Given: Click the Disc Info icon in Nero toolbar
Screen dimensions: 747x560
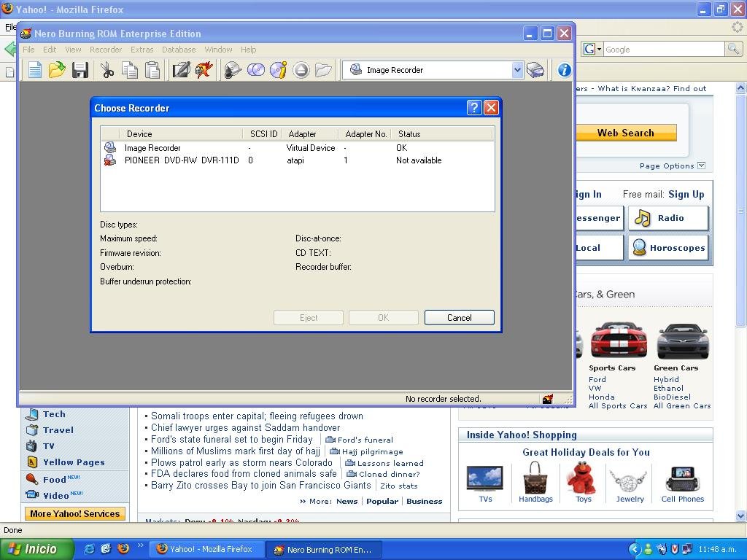Looking at the screenshot, I should (279, 70).
